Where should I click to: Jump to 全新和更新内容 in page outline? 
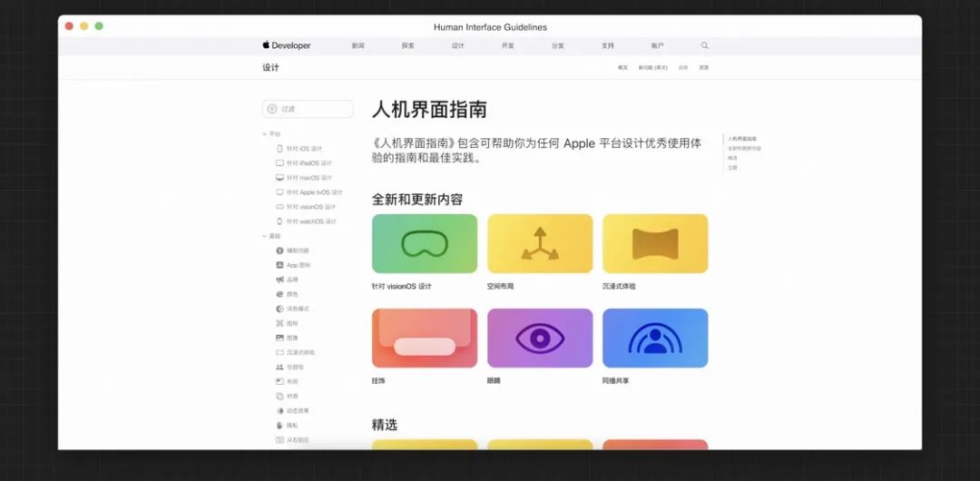click(744, 148)
